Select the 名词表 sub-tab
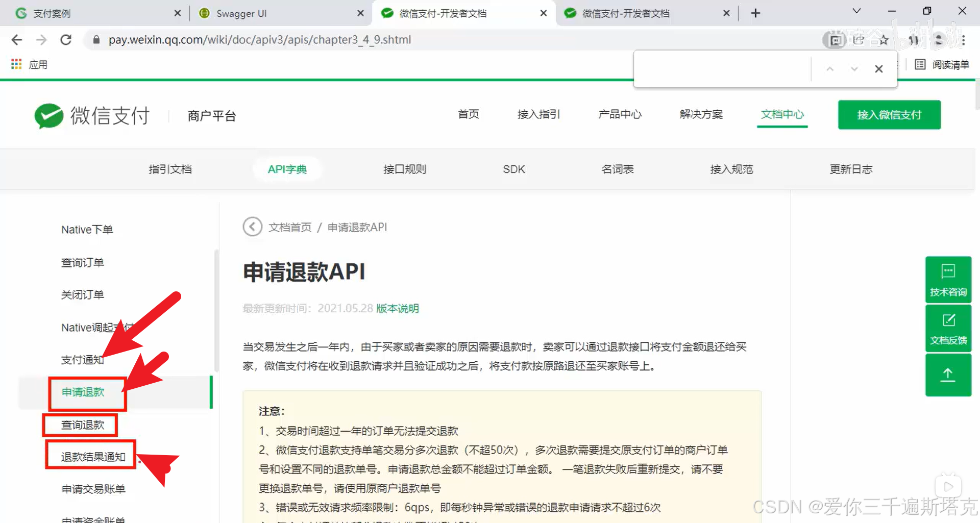Viewport: 980px width, 523px height. 618,169
